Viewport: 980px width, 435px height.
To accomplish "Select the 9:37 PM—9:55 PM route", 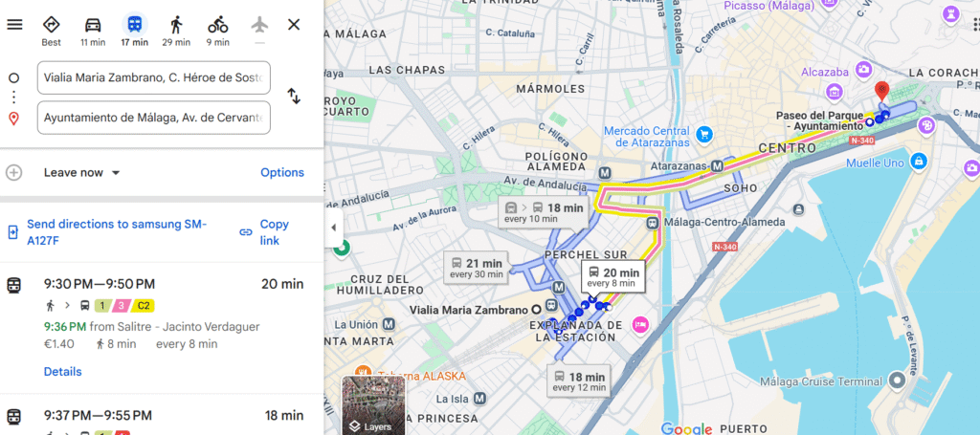I will pyautogui.click(x=162, y=415).
